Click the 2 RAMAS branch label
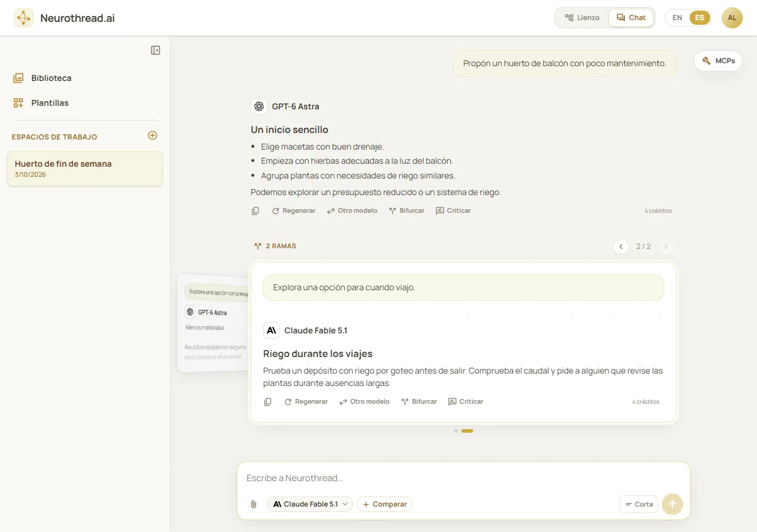This screenshot has width=757, height=532. tap(275, 246)
